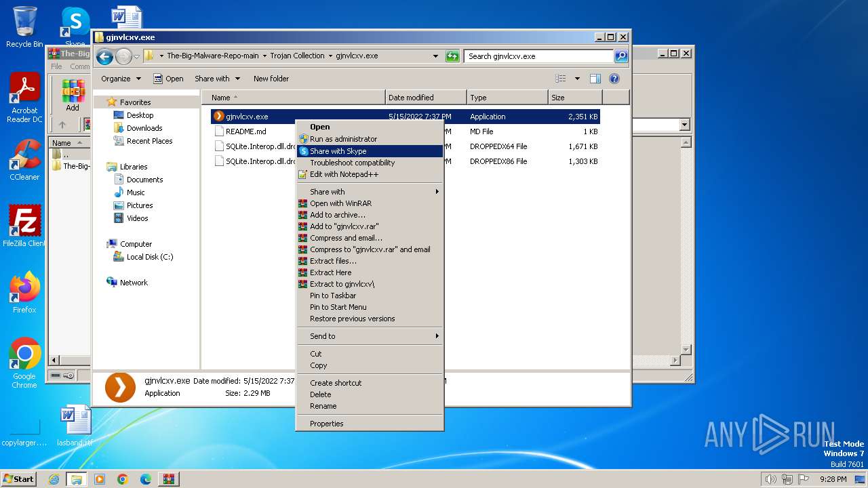
Task: Open CCleaner desktop icon
Action: [x=24, y=161]
